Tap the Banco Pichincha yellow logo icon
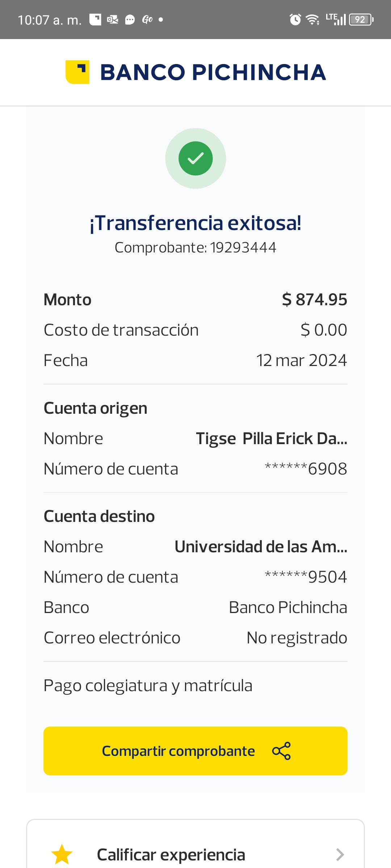The width and height of the screenshot is (391, 868). pyautogui.click(x=77, y=72)
